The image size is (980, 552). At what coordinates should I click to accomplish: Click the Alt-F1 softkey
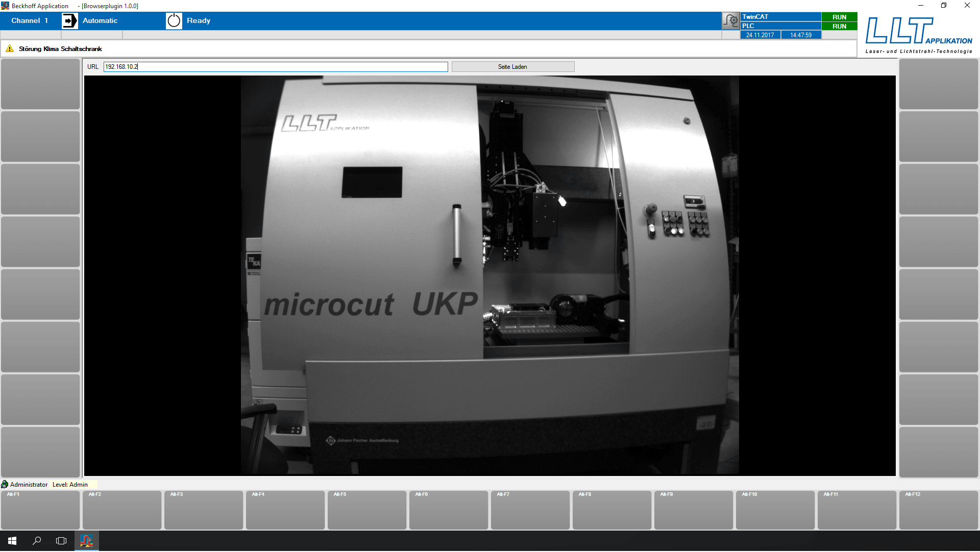coord(40,511)
